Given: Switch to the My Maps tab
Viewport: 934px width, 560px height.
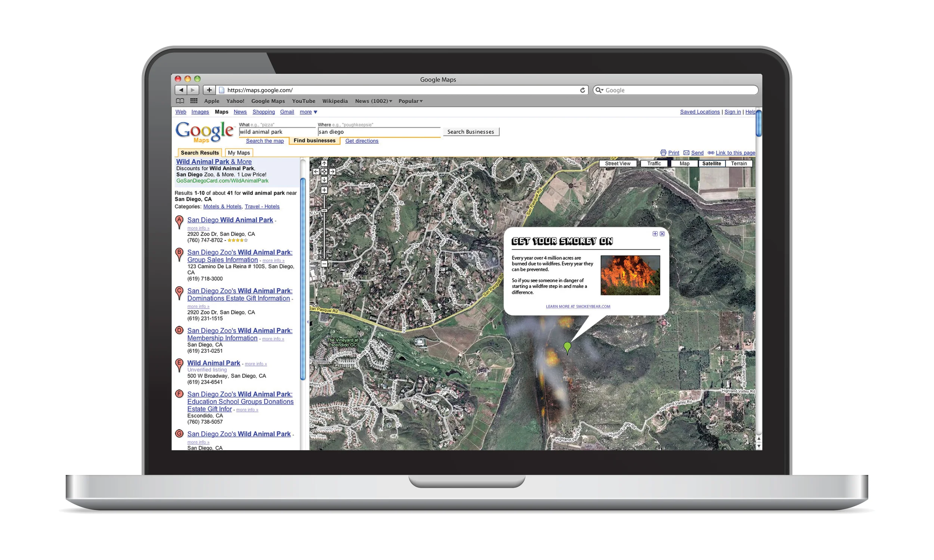Looking at the screenshot, I should coord(239,152).
